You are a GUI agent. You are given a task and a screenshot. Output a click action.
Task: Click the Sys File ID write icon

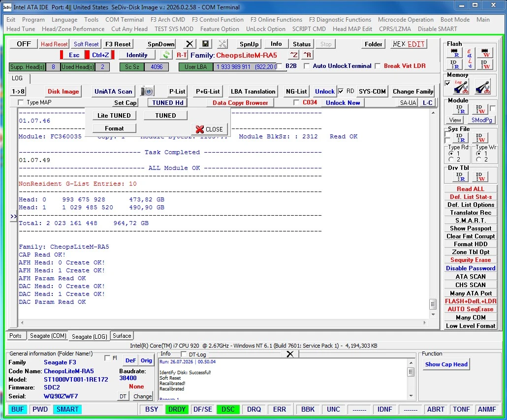coord(480,138)
